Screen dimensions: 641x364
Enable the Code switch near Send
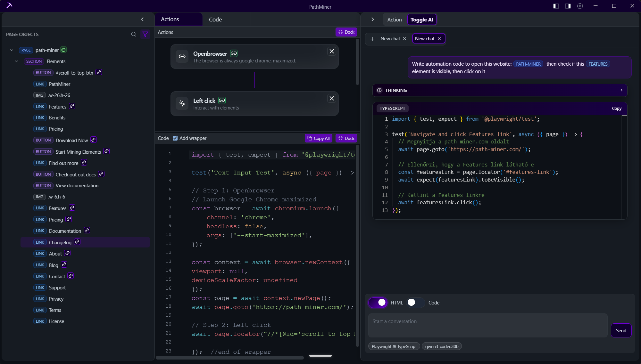click(x=415, y=303)
